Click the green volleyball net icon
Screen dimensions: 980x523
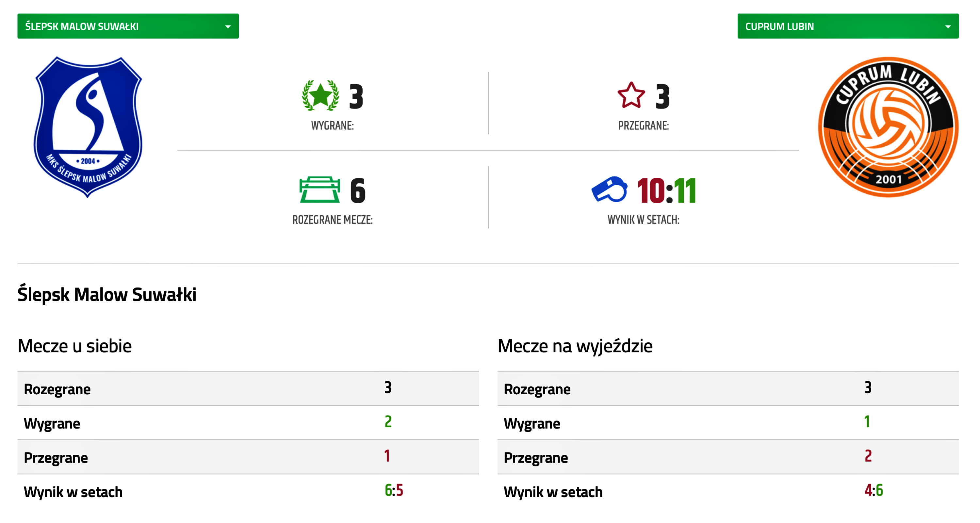(x=319, y=189)
